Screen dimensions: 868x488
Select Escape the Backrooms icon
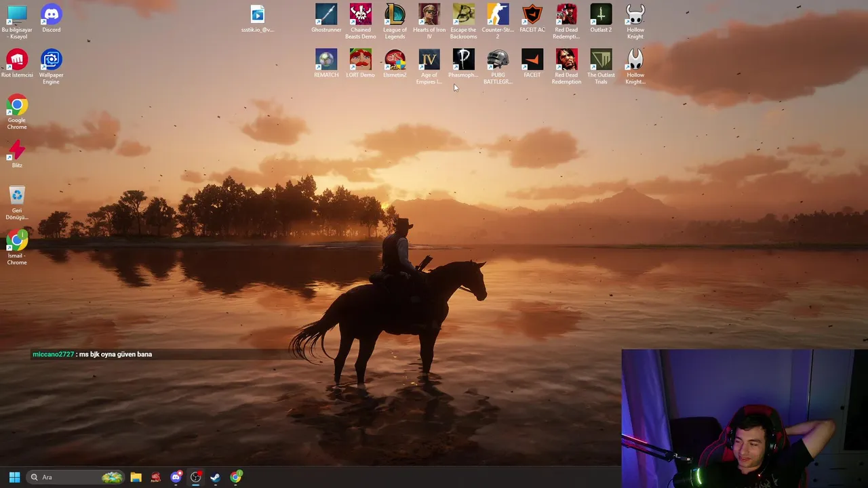click(464, 21)
